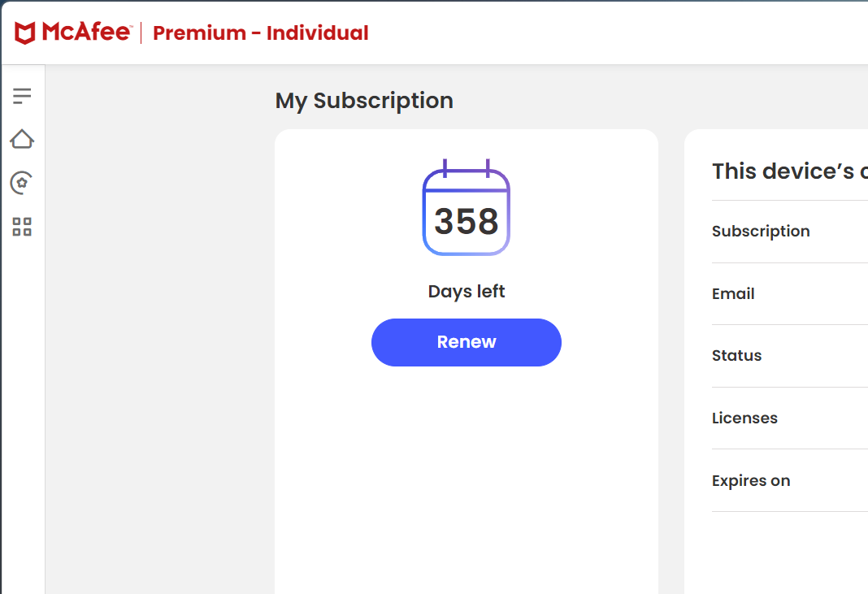Image resolution: width=868 pixels, height=594 pixels.
Task: Click the My Subscription page heading
Action: click(364, 101)
